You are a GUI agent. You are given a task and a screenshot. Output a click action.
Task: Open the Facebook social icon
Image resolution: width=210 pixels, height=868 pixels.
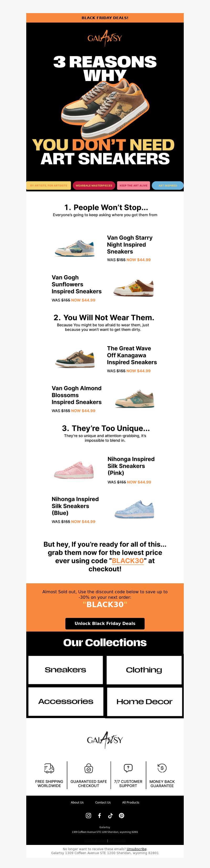99,815
